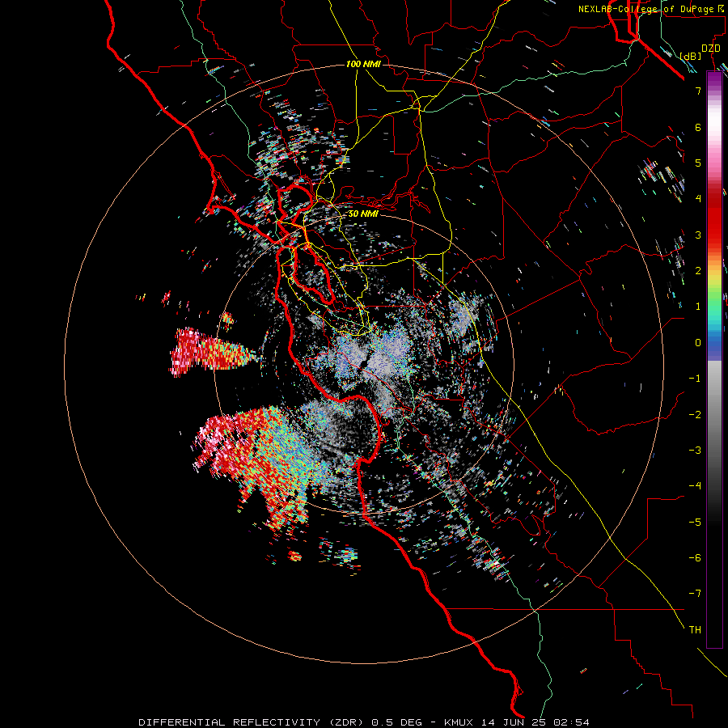Click the 2 dB value on the scale
728x728 pixels.
pyautogui.click(x=698, y=271)
